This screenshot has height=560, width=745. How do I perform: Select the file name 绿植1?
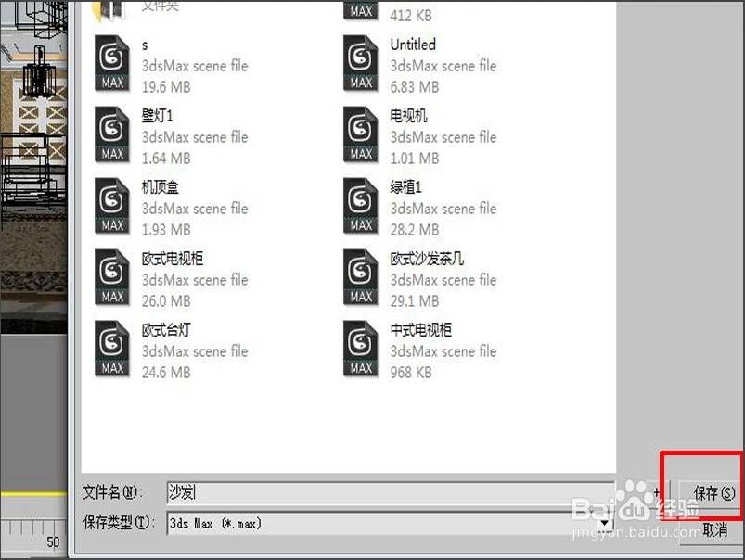click(405, 187)
